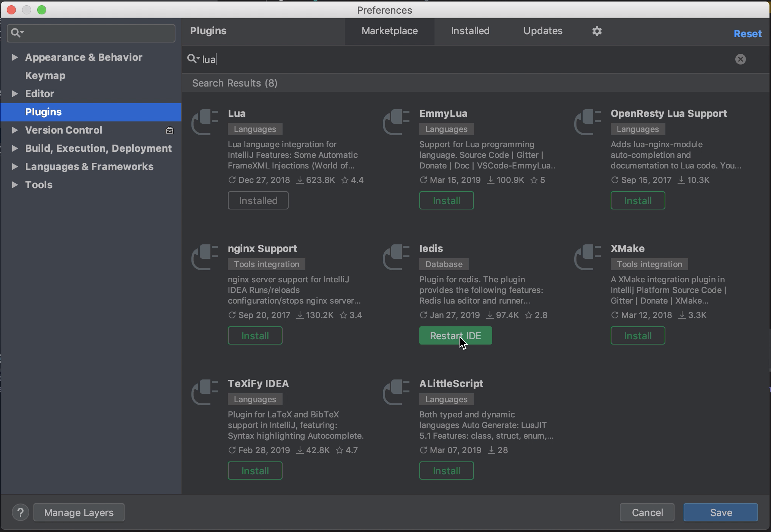Open the EmmyLua plugin title
The image size is (771, 532).
[x=443, y=113]
